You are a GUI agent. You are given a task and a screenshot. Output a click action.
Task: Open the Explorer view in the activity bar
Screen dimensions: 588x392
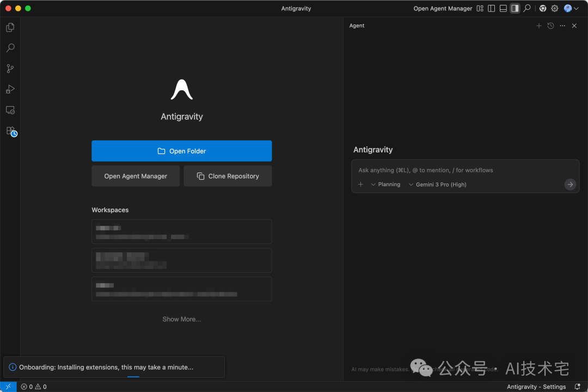pyautogui.click(x=10, y=27)
